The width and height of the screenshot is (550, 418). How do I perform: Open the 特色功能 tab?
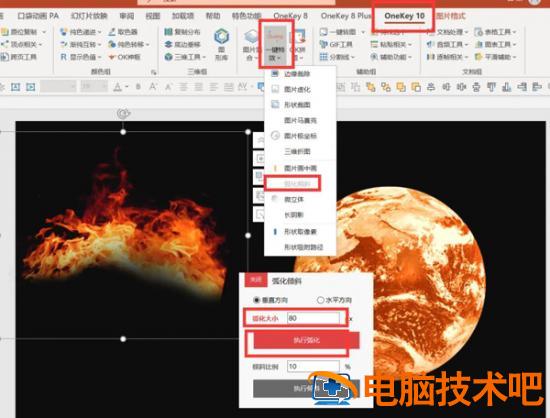(x=247, y=16)
